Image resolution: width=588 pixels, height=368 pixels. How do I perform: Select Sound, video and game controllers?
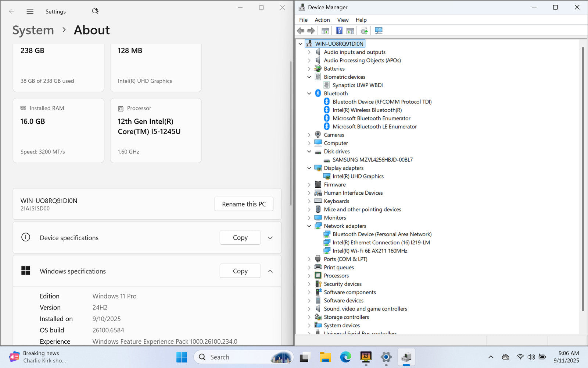365,309
